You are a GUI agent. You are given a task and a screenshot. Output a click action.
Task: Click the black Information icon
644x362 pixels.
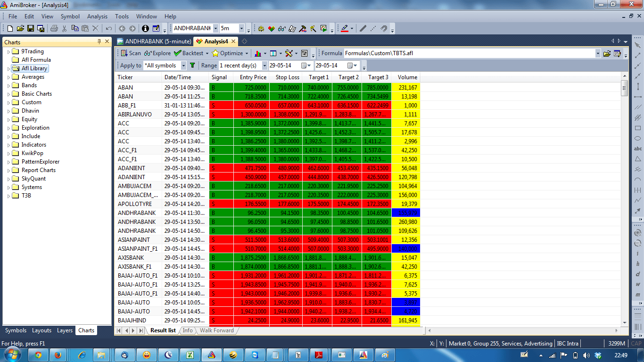tap(145, 28)
